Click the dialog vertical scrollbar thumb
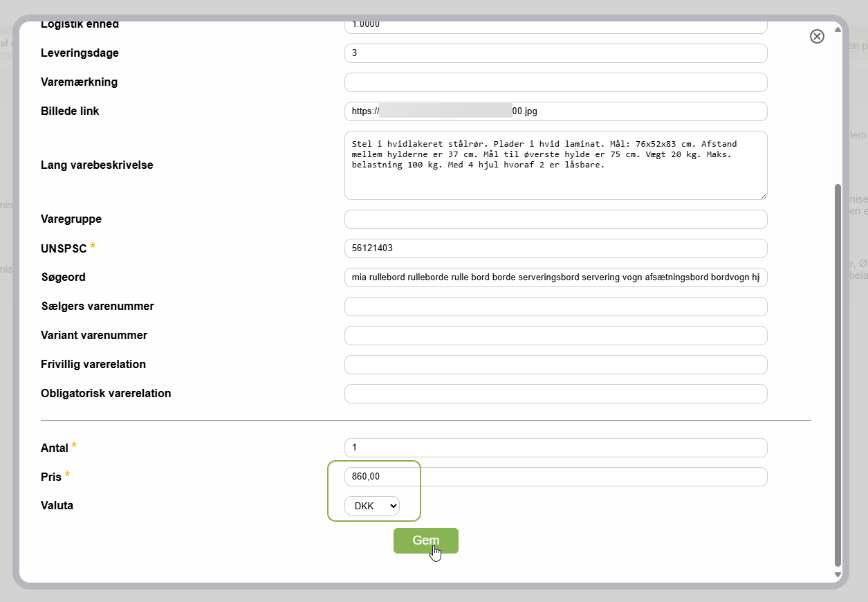868x602 pixels. tap(838, 376)
